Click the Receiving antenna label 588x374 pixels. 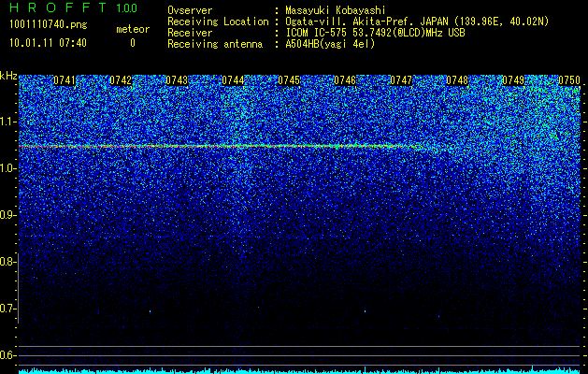click(x=215, y=44)
